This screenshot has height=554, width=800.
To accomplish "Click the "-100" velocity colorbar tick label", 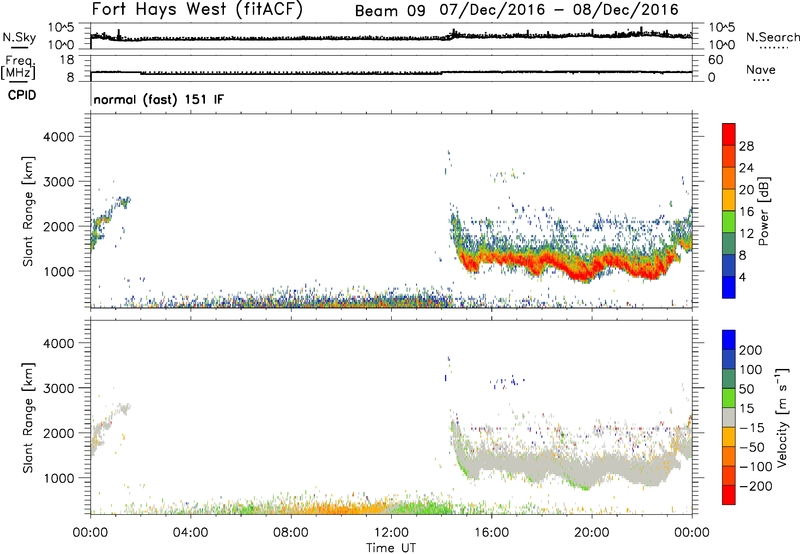I will pos(755,467).
